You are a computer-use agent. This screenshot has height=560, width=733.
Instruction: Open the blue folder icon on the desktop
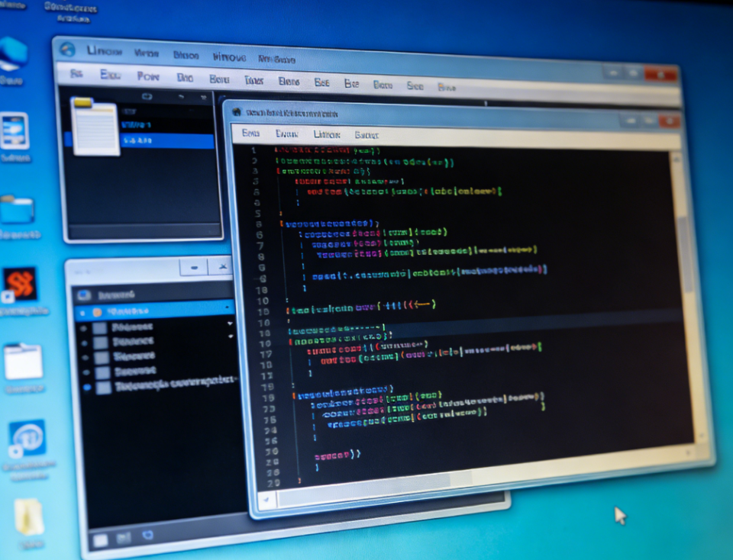(x=17, y=211)
